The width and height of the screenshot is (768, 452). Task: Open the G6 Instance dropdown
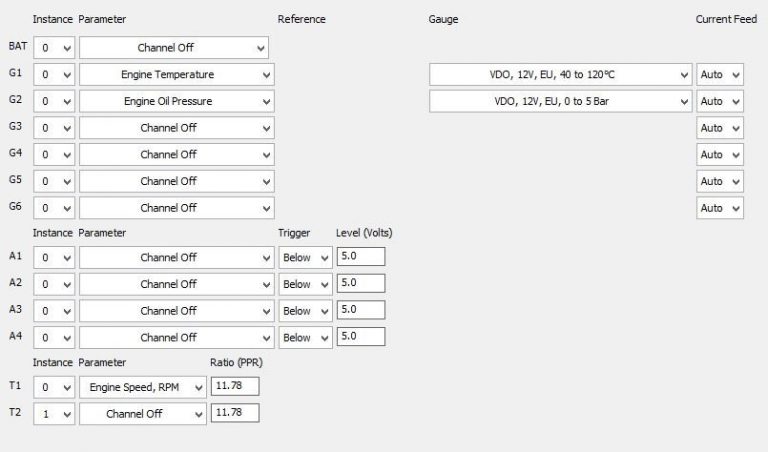pyautogui.click(x=54, y=208)
